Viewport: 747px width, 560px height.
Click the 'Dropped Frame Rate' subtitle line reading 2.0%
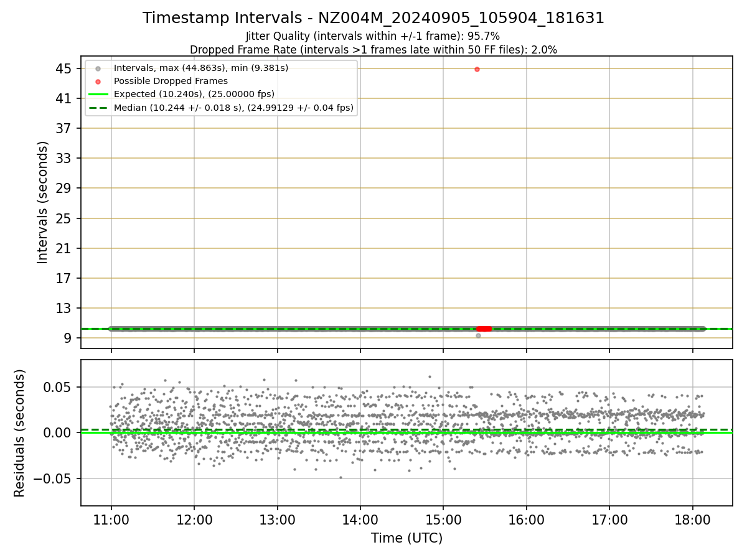click(374, 49)
